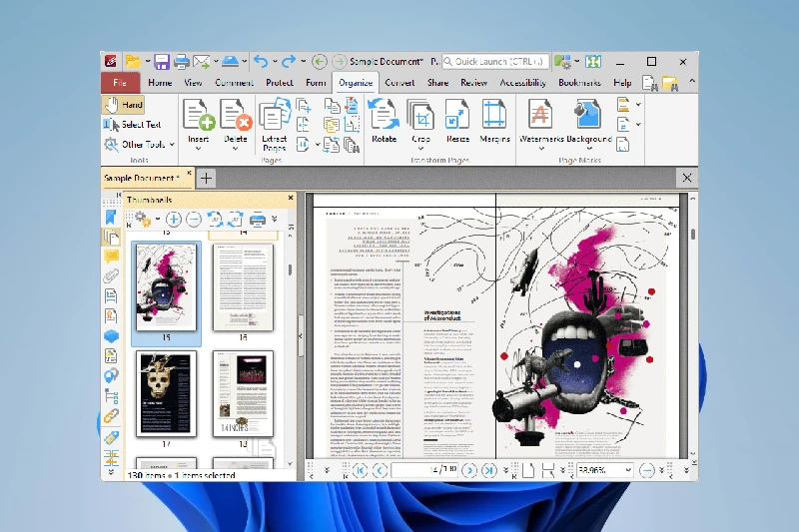This screenshot has height=532, width=799.
Task: Click the Insert pages icon
Action: tap(198, 114)
